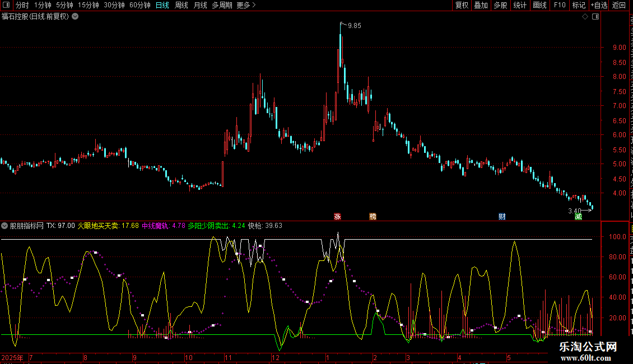Click the 20.00 indicator axis label
The width and height of the screenshot is (633, 364).
[617, 318]
